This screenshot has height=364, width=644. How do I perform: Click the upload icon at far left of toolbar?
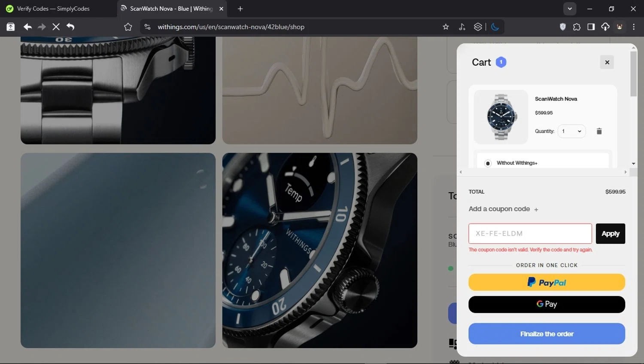(x=10, y=27)
